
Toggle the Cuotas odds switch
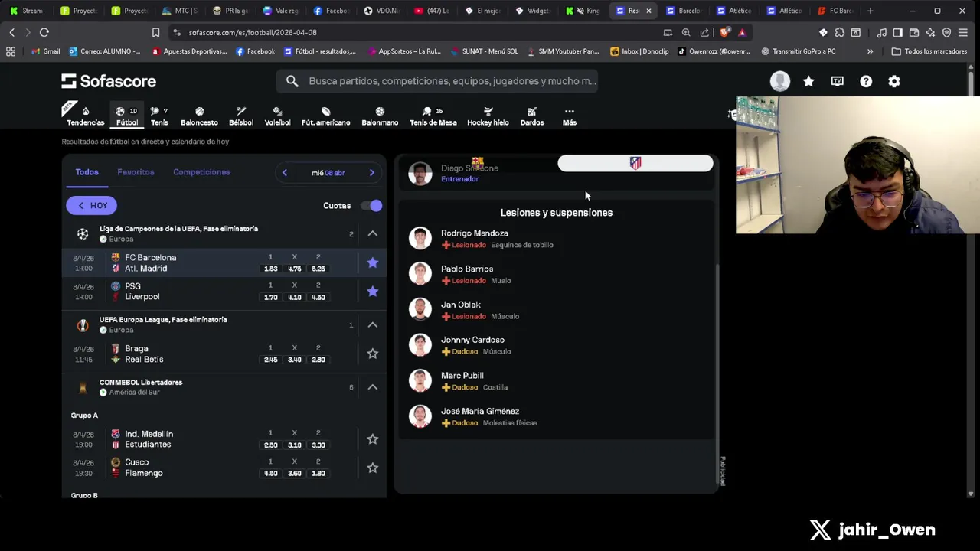click(371, 205)
